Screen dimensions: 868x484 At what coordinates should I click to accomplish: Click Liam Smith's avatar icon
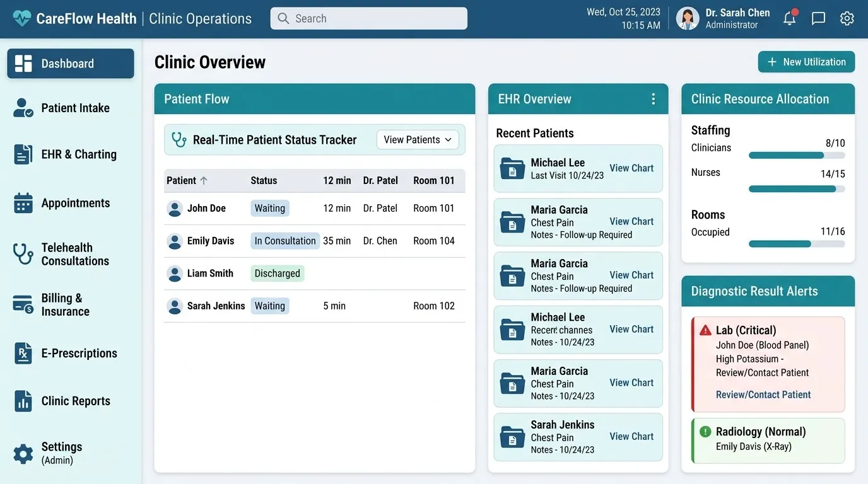pyautogui.click(x=175, y=274)
